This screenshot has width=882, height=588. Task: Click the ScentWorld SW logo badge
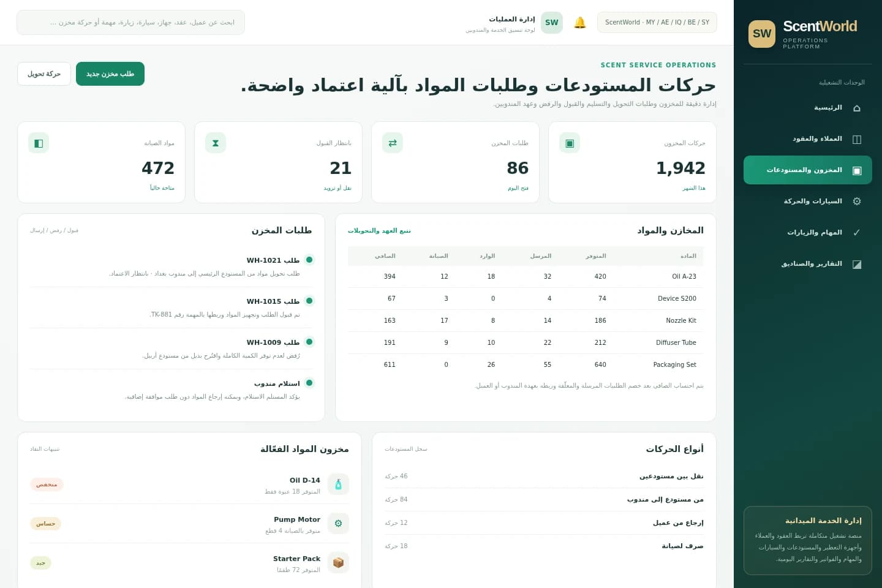[x=762, y=34]
